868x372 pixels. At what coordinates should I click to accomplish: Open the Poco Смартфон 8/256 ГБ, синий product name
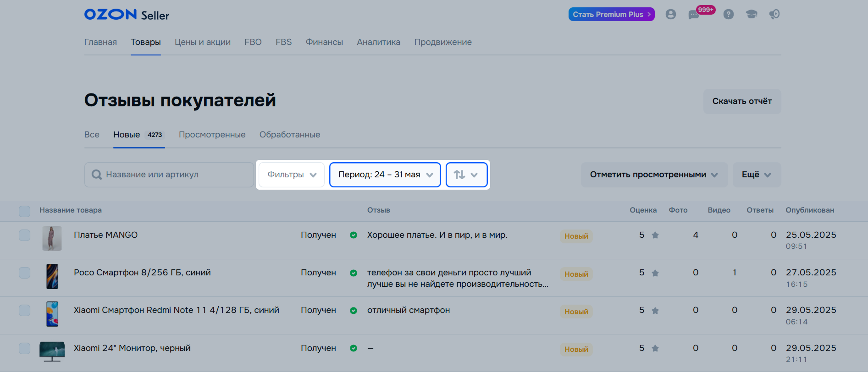click(x=142, y=273)
